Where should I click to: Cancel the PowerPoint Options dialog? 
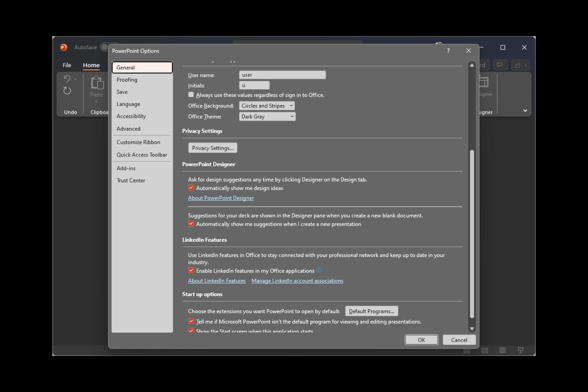click(459, 340)
